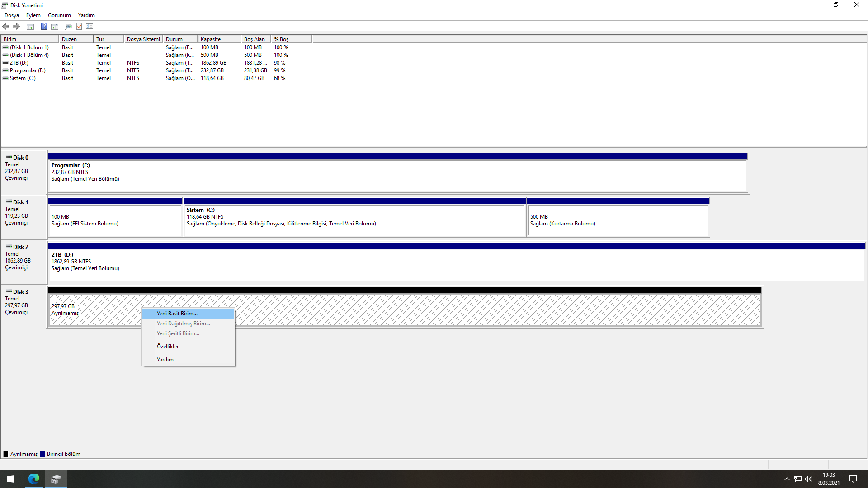Click the Forward arrow toolbar icon

(16, 27)
